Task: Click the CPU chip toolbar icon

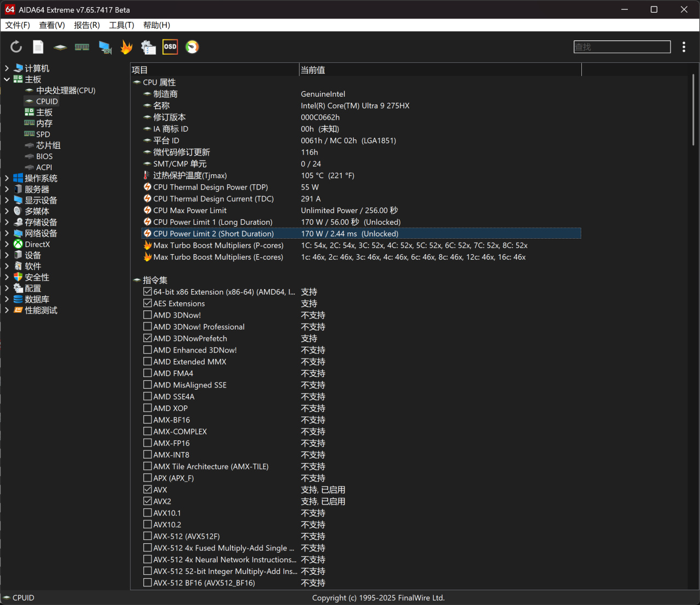Action: point(60,47)
